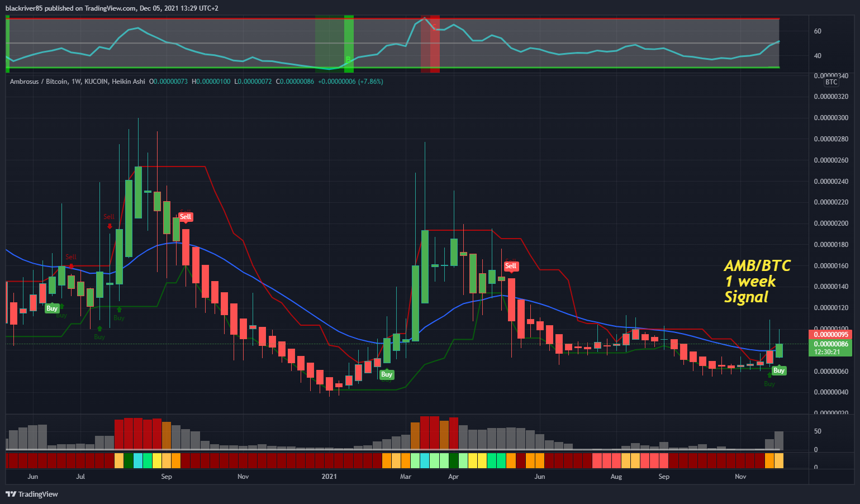Screen dimensions: 860x504
Task: Click the TradingView logo at the bottom
Action: coord(32,494)
